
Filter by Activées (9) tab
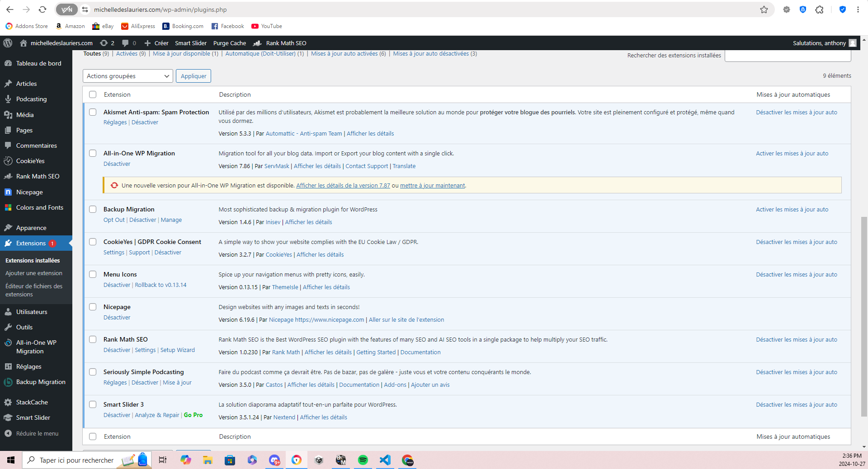point(131,53)
